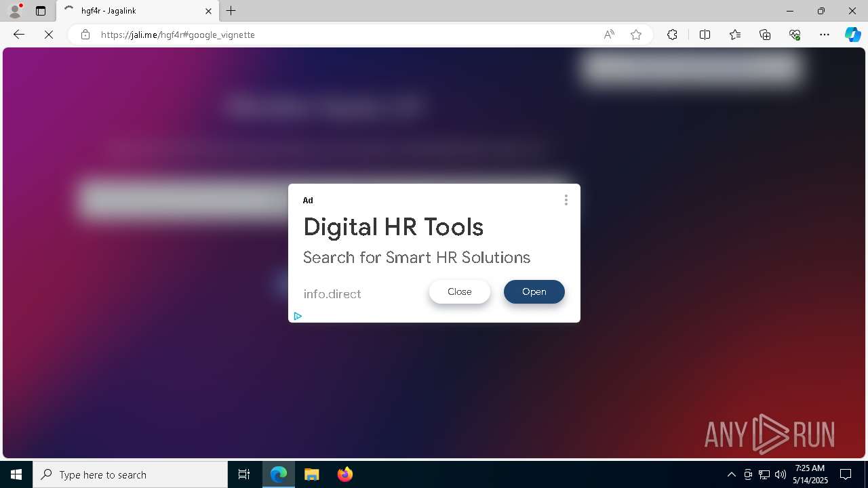Viewport: 868px width, 488px height.
Task: Click Search for Smart HR Solutions text
Action: point(416,258)
